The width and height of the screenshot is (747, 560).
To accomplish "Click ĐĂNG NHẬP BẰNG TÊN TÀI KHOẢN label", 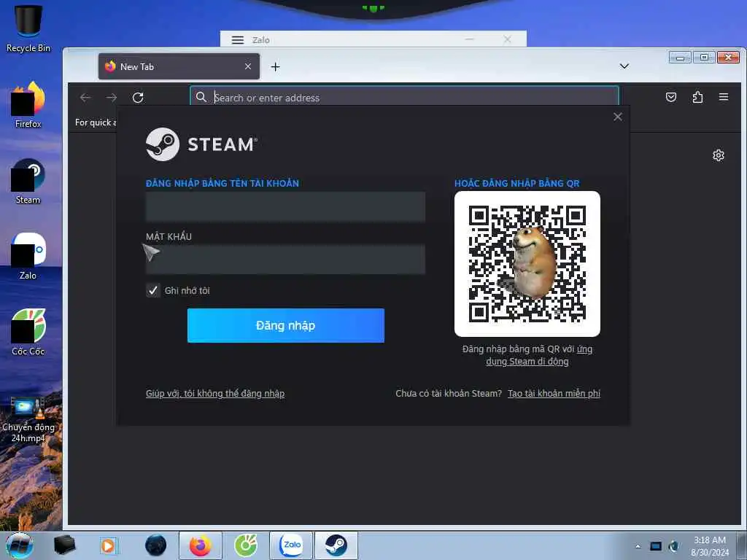I will coord(222,183).
